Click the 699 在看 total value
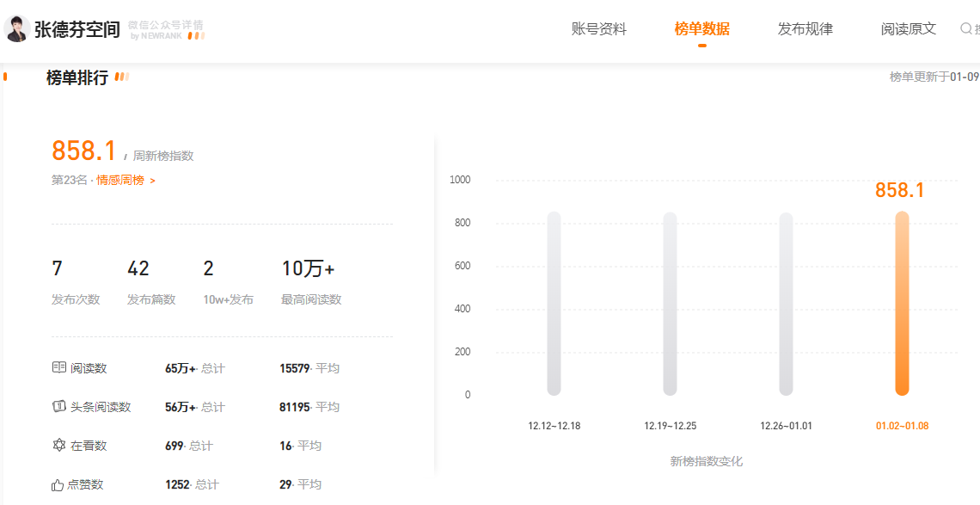The width and height of the screenshot is (980, 505). click(174, 446)
